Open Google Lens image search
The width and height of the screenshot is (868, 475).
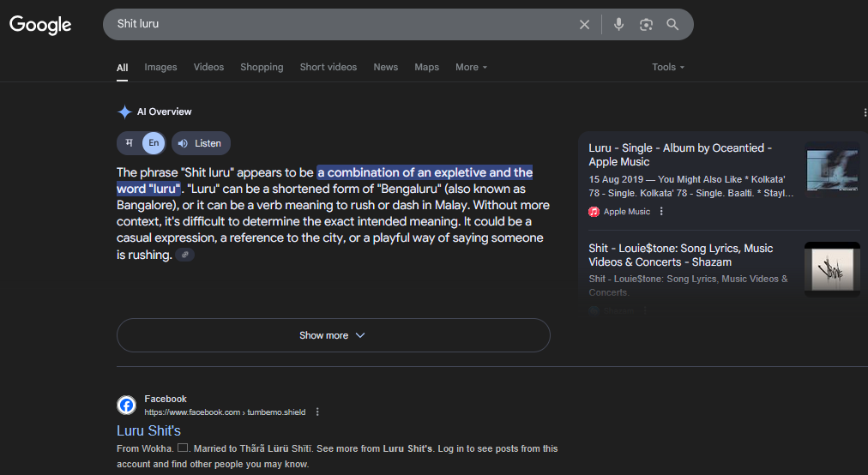(x=646, y=24)
